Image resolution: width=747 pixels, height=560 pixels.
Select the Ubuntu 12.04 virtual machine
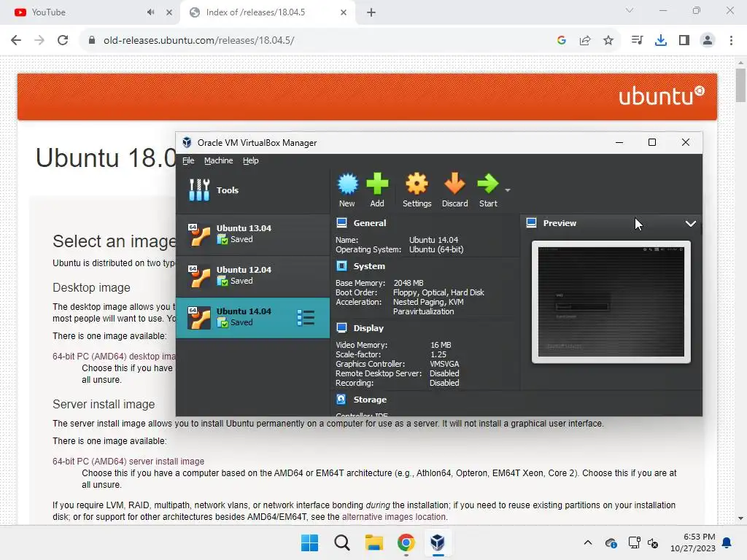[x=252, y=275]
